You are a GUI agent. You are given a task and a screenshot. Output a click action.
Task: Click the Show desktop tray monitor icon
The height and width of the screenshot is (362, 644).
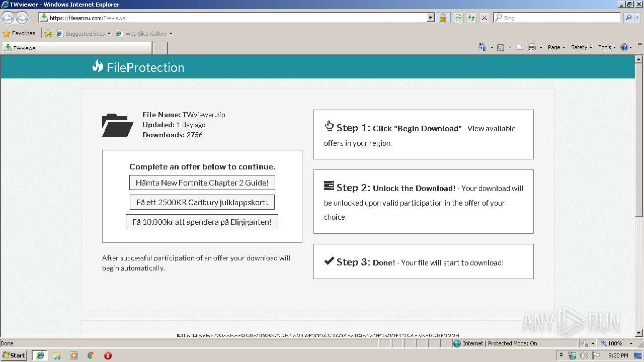pyautogui.click(x=638, y=355)
